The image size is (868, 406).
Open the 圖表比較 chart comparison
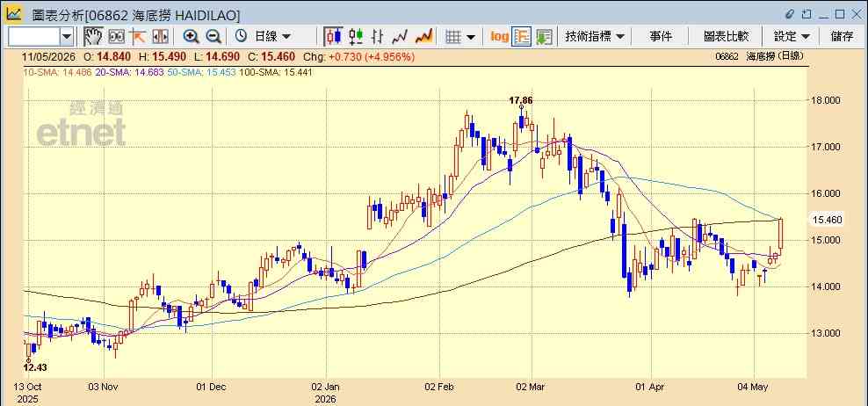(727, 37)
